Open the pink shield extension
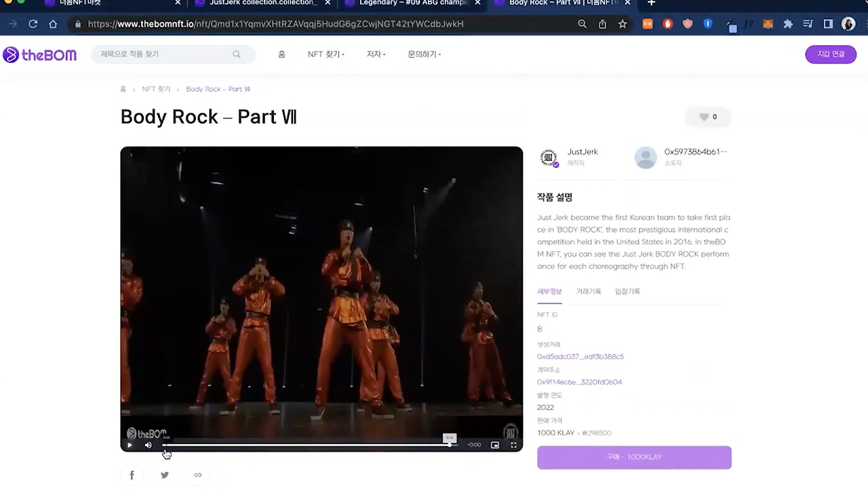 688,24
